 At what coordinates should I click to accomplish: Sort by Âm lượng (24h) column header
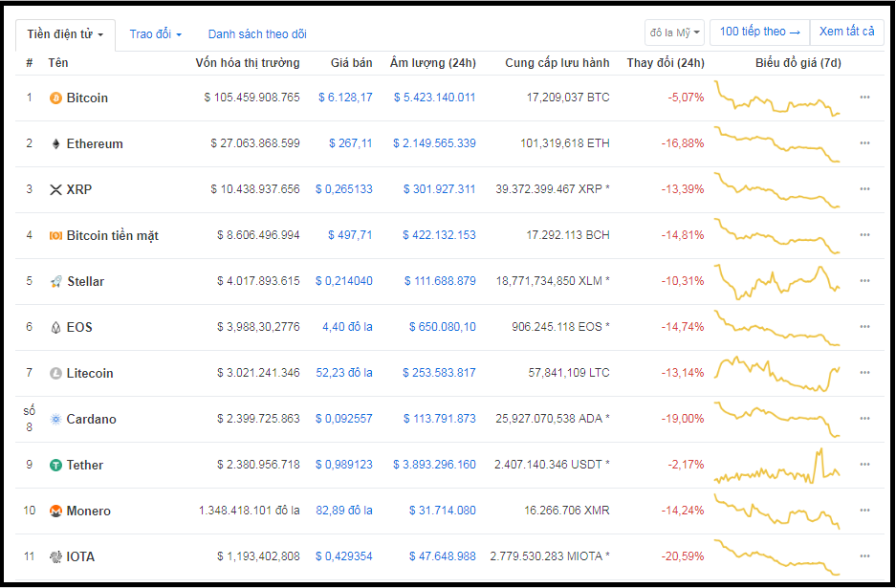(x=432, y=63)
